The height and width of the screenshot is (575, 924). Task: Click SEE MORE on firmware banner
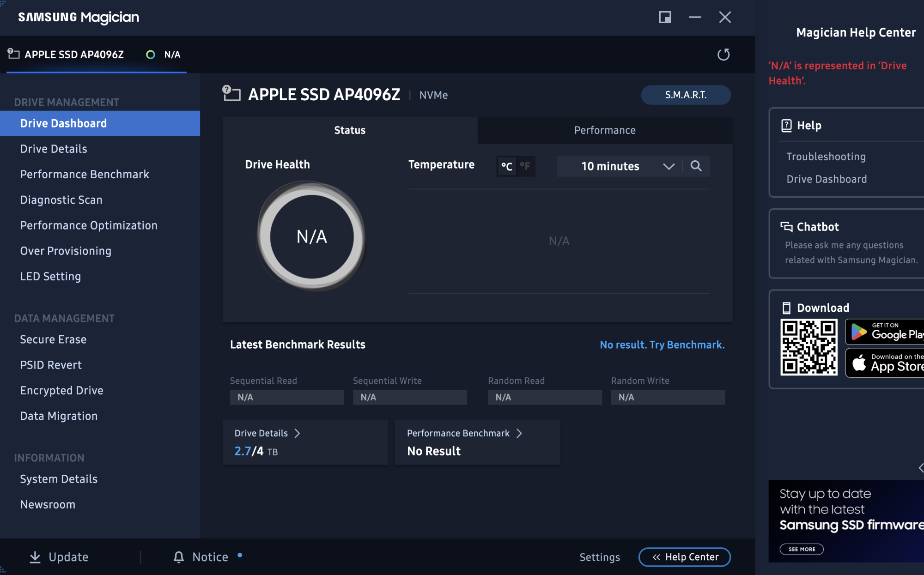(802, 549)
